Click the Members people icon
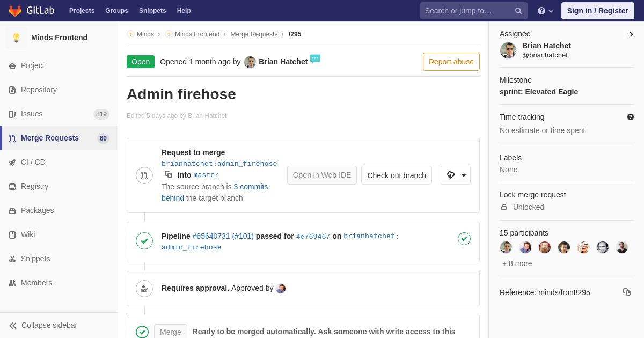The image size is (644, 338). [x=12, y=283]
